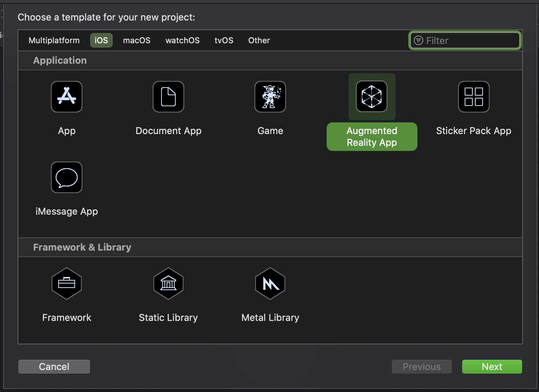The height and width of the screenshot is (392, 539).
Task: Select the Metal Library icon
Action: 270,284
